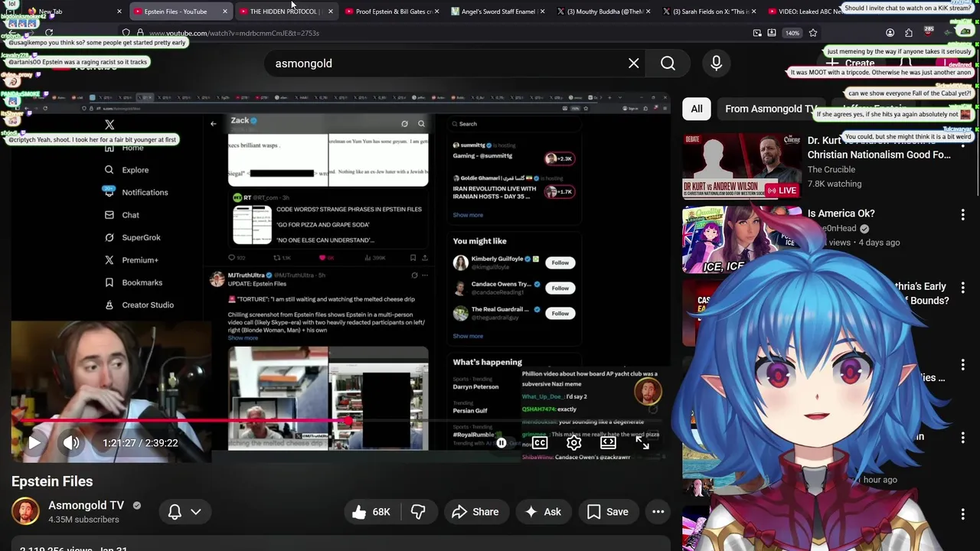Click the X logo in the video's page
The height and width of the screenshot is (551, 980).
pos(109,125)
